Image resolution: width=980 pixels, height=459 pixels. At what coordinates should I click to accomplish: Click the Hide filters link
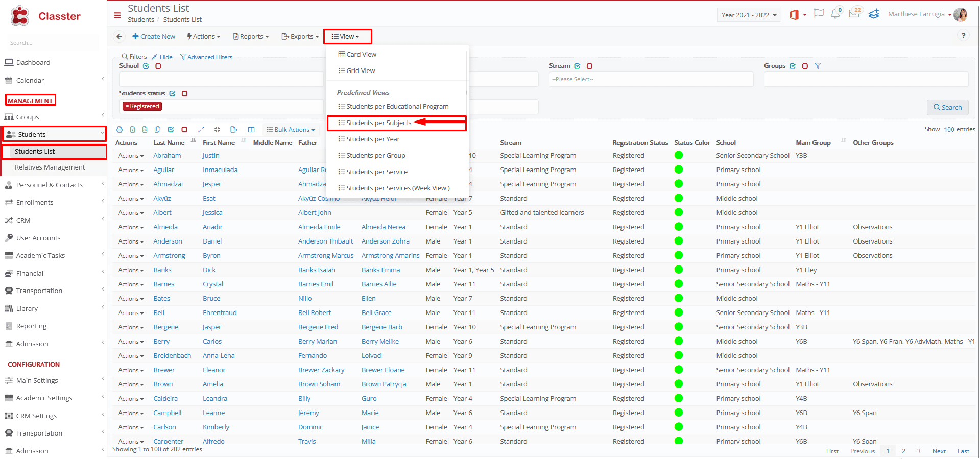162,57
